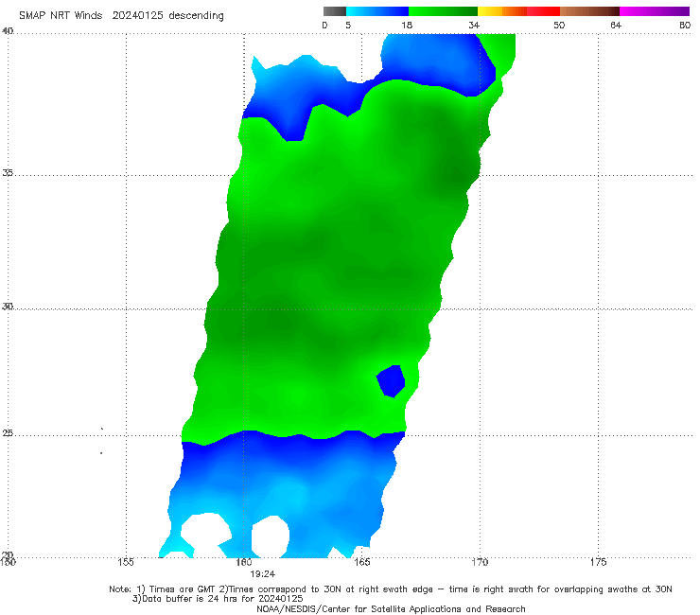This screenshot has width=700, height=615.
Task: Click the color bar label "34"
Action: [474, 25]
